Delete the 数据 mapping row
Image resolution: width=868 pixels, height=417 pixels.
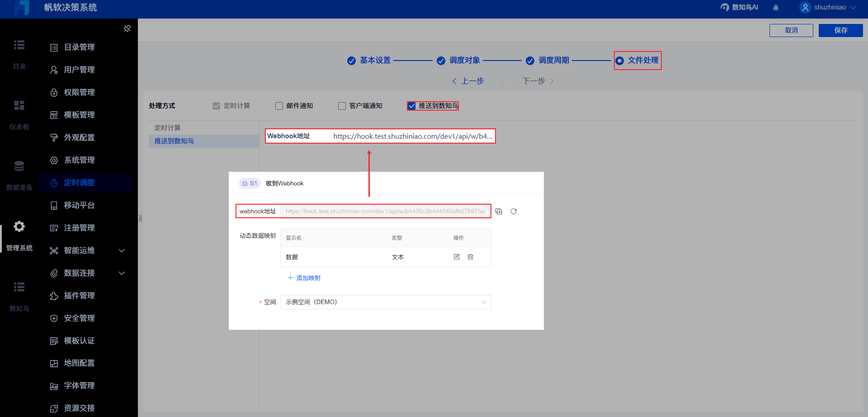point(470,257)
